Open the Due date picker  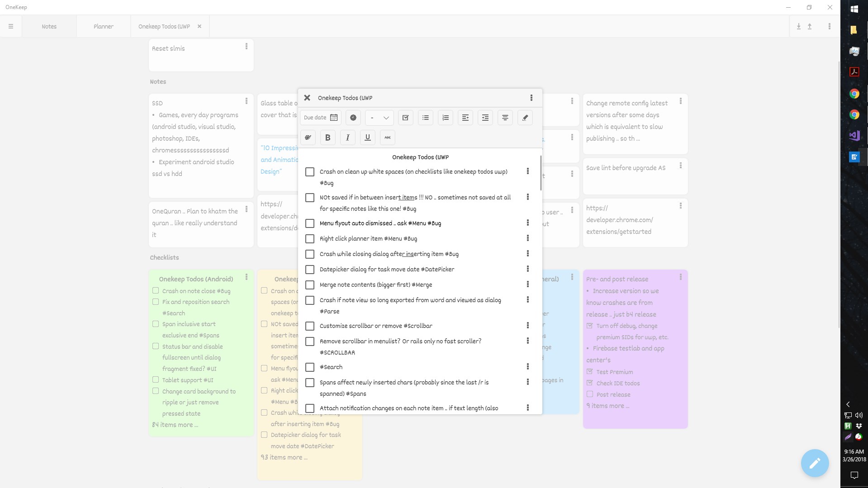tap(321, 118)
